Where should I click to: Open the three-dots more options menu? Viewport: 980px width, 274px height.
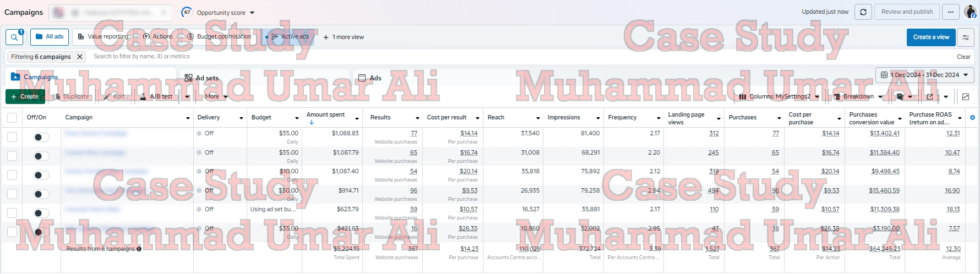coord(950,12)
